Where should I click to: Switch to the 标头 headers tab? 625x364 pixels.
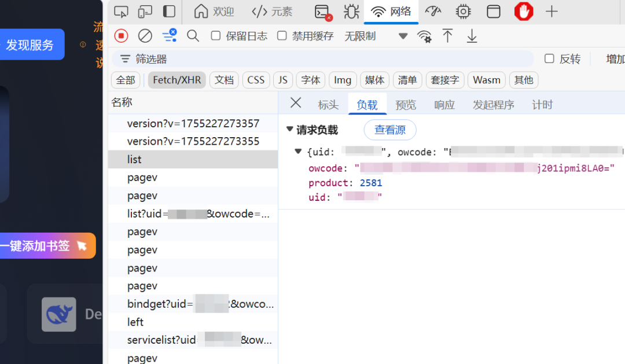coord(328,105)
